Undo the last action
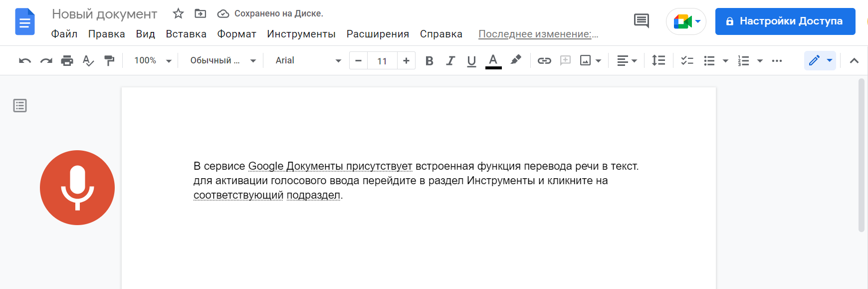The image size is (868, 289). click(25, 61)
